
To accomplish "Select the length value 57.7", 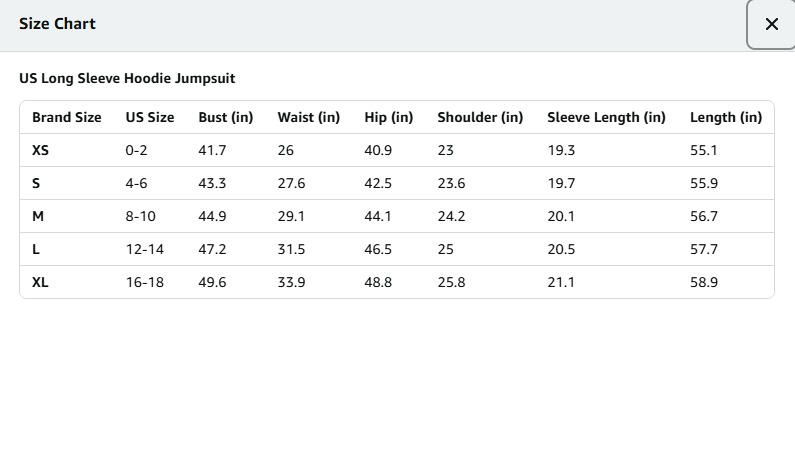I will click(704, 249).
